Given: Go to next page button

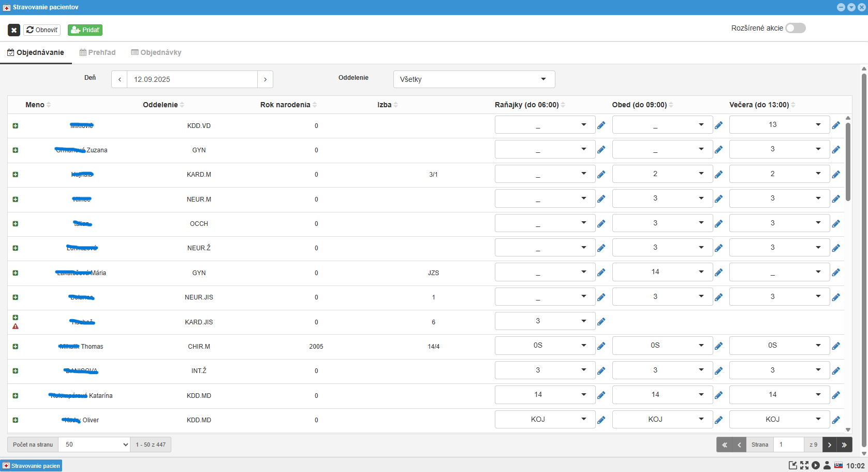Looking at the screenshot, I should [830, 445].
